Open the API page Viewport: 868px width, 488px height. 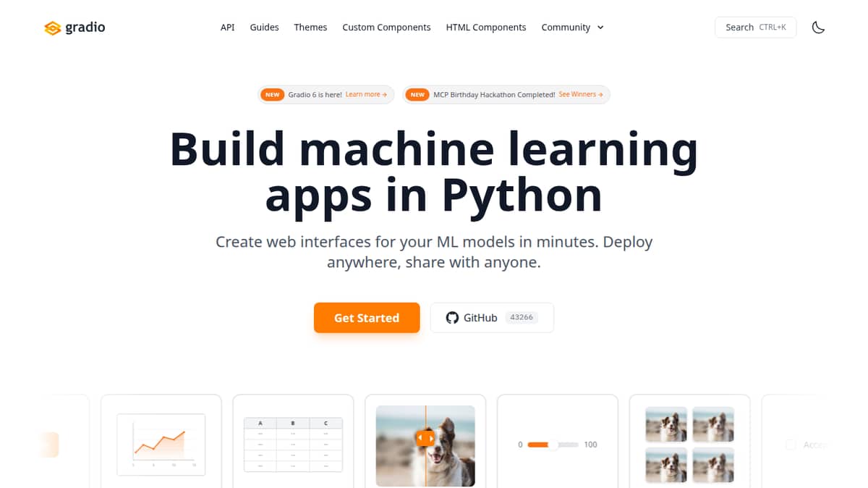click(227, 28)
